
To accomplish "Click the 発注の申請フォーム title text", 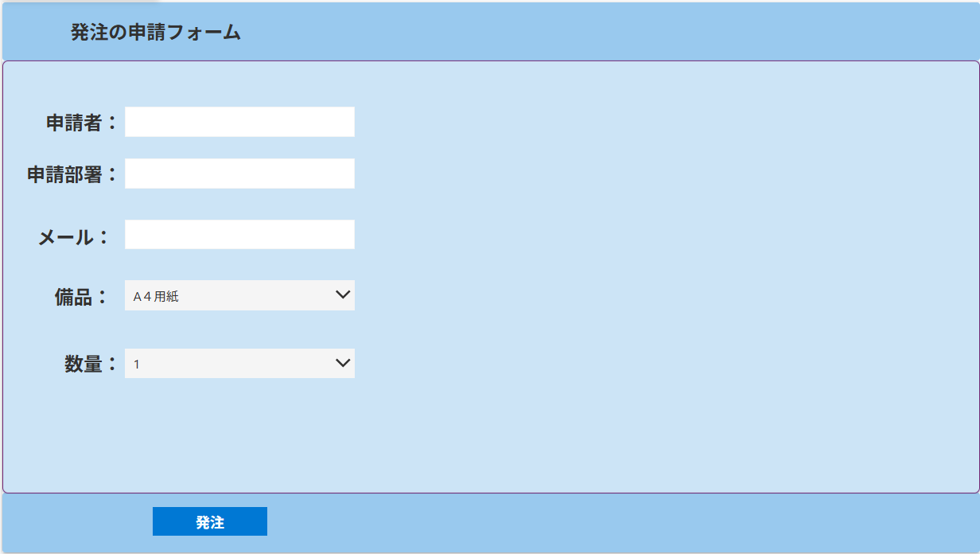I will click(x=156, y=33).
